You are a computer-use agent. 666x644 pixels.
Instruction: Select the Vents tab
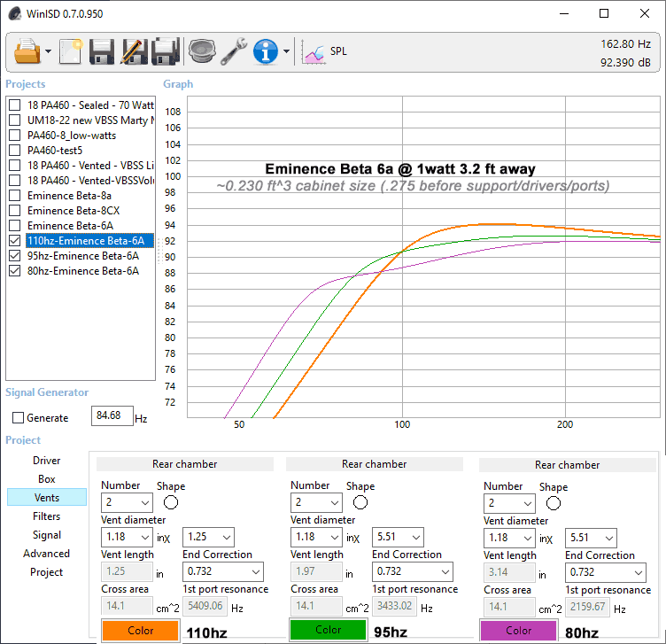click(x=47, y=498)
